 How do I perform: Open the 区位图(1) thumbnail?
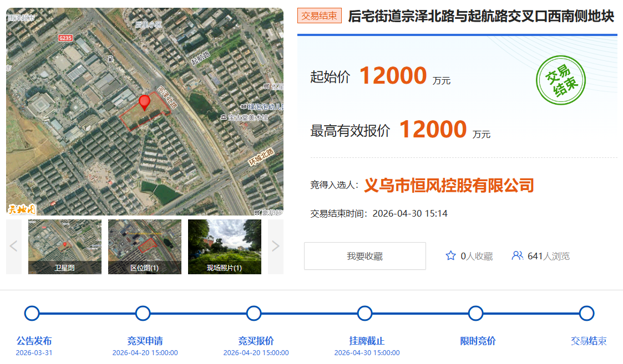(x=145, y=247)
